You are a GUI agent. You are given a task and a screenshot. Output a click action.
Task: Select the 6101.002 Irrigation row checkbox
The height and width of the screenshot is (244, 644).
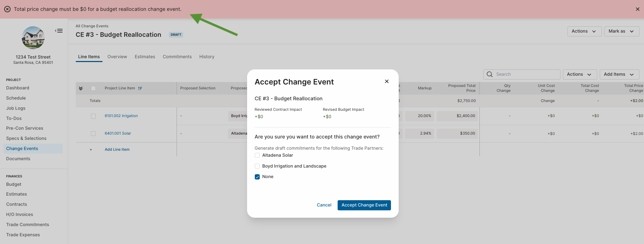click(x=93, y=116)
